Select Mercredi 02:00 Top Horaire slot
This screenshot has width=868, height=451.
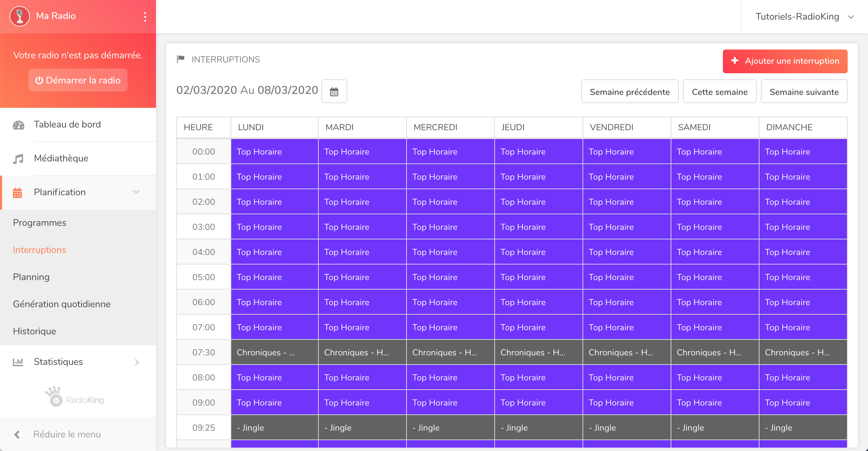tap(451, 202)
